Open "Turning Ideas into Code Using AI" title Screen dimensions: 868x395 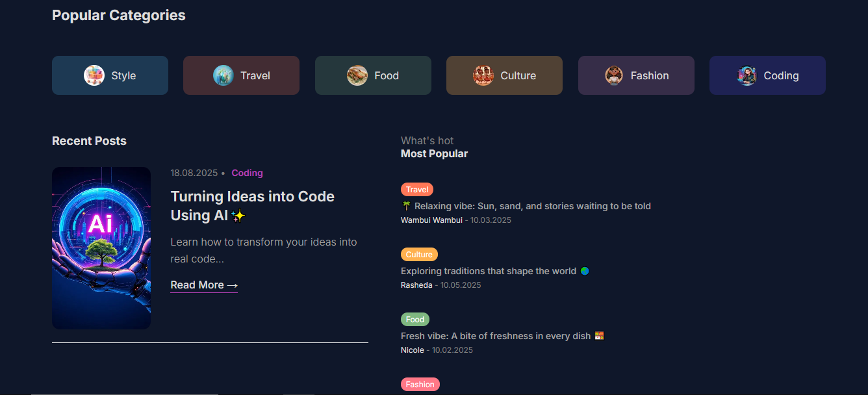[252, 205]
